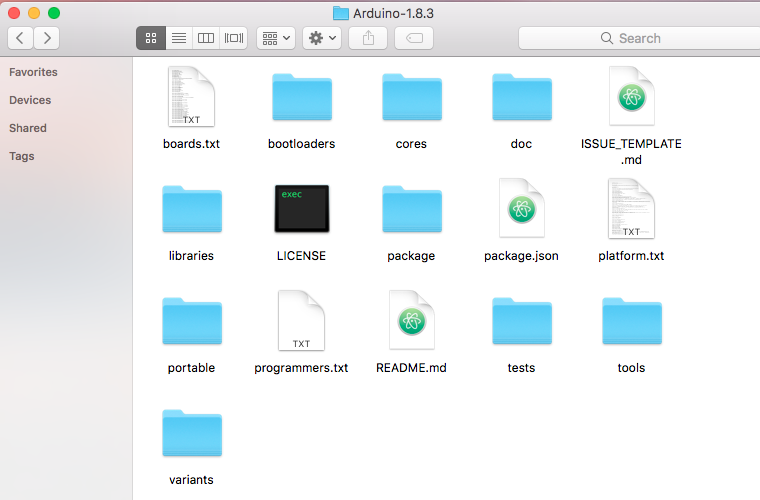Select the platform.txt file icon
Screen dimensions: 760x500
point(632,208)
